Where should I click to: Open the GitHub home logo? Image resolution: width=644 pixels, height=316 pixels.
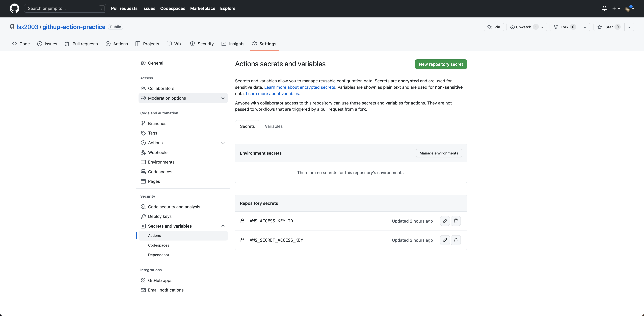click(x=14, y=8)
